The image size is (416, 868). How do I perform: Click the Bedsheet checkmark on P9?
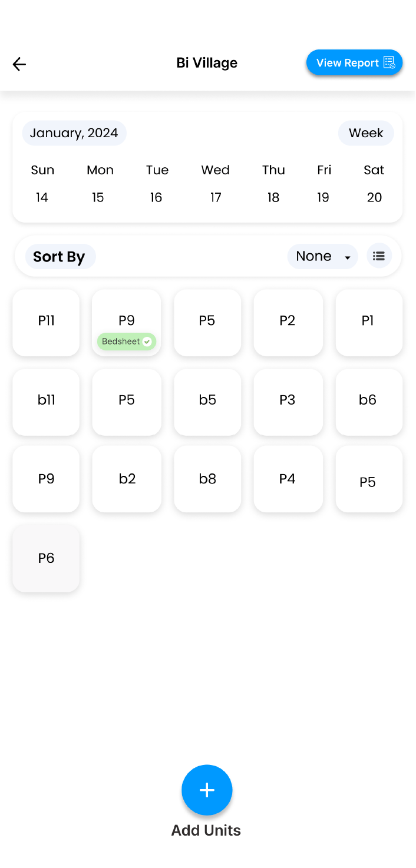pyautogui.click(x=147, y=342)
